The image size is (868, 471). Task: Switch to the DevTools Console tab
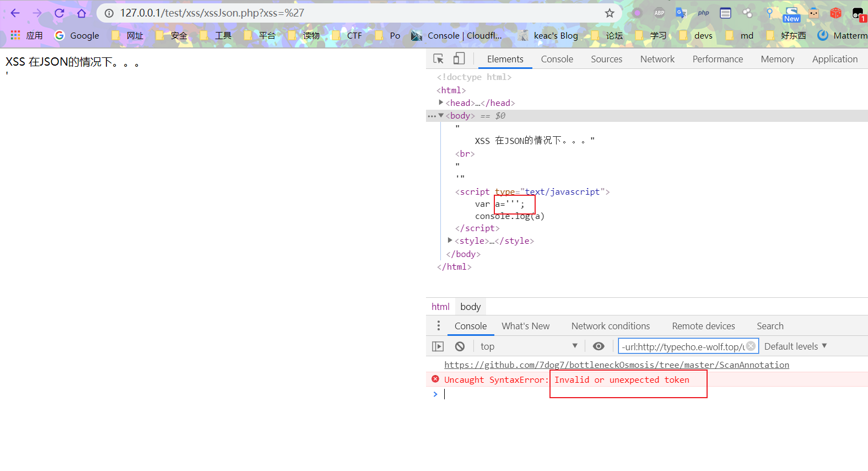[x=557, y=59]
